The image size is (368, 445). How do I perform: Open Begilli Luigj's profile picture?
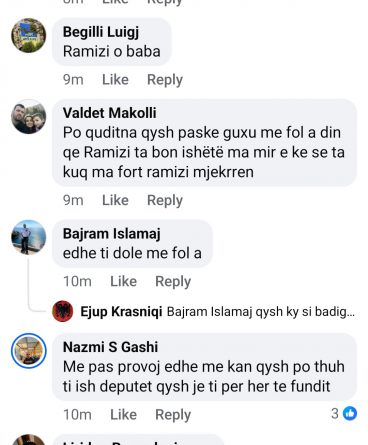[29, 35]
